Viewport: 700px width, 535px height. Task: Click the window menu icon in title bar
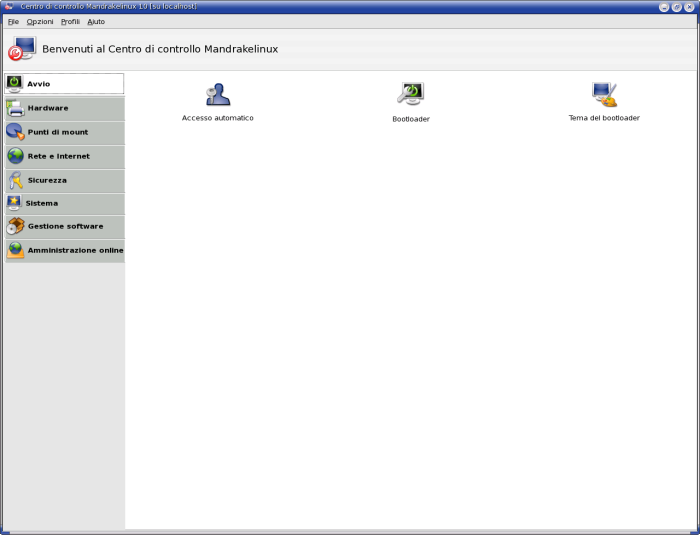(8, 7)
